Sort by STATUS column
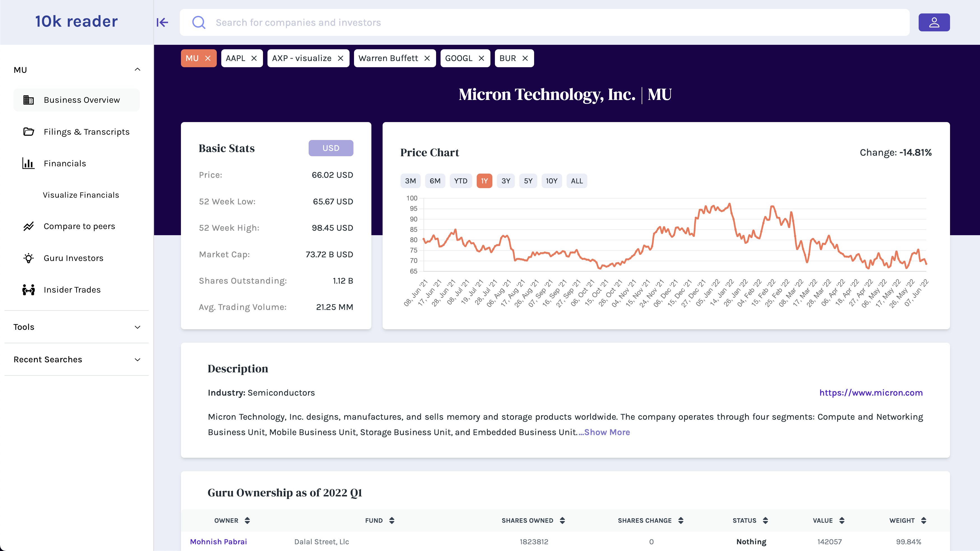The width and height of the screenshot is (980, 551). [765, 520]
